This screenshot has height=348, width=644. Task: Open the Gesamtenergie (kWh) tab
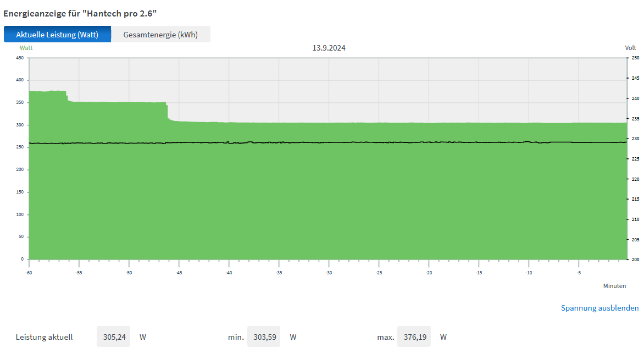[160, 35]
